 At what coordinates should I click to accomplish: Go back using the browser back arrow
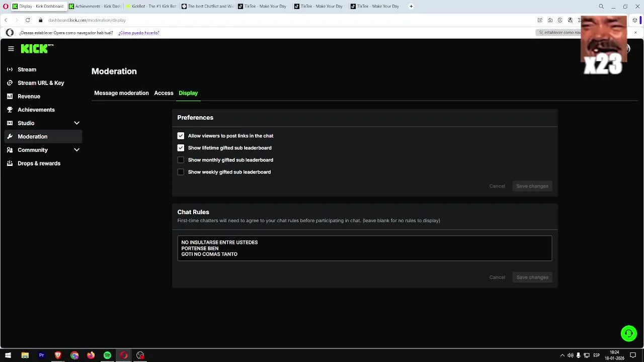click(x=6, y=20)
